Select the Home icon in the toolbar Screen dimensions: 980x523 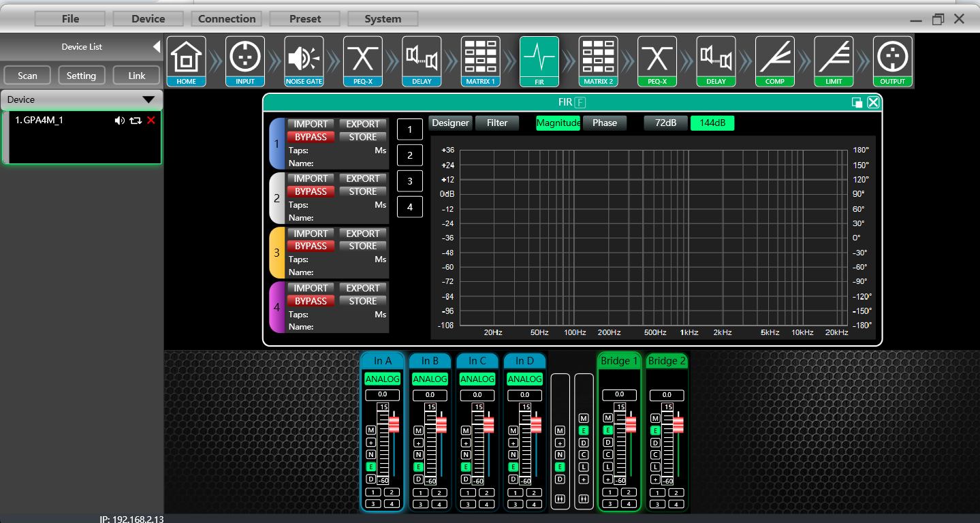click(x=186, y=61)
